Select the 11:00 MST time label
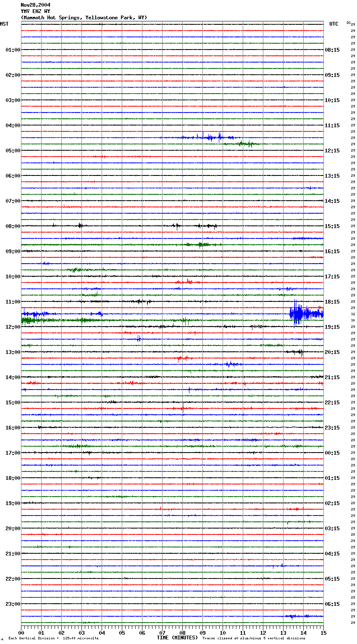The image size is (357, 644). pyautogui.click(x=13, y=302)
